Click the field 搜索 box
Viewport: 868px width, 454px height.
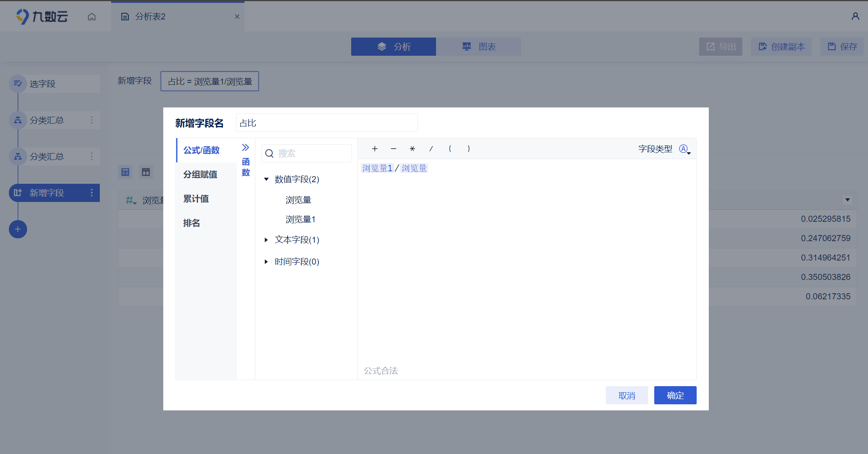(x=307, y=153)
